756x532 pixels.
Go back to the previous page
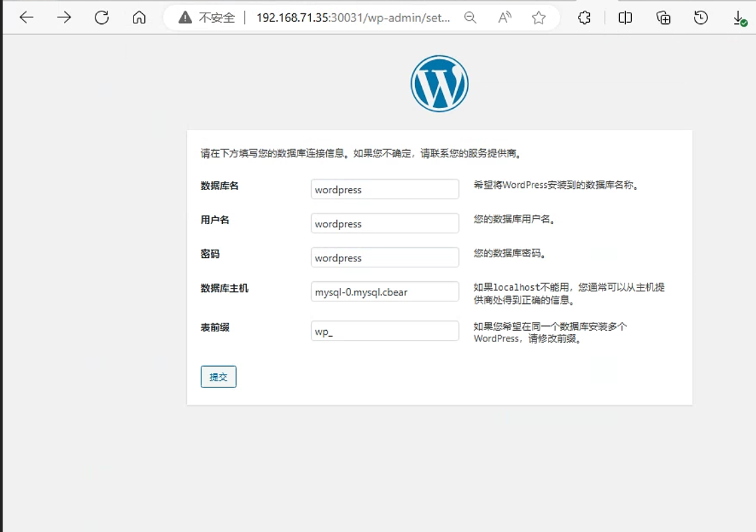tap(27, 18)
